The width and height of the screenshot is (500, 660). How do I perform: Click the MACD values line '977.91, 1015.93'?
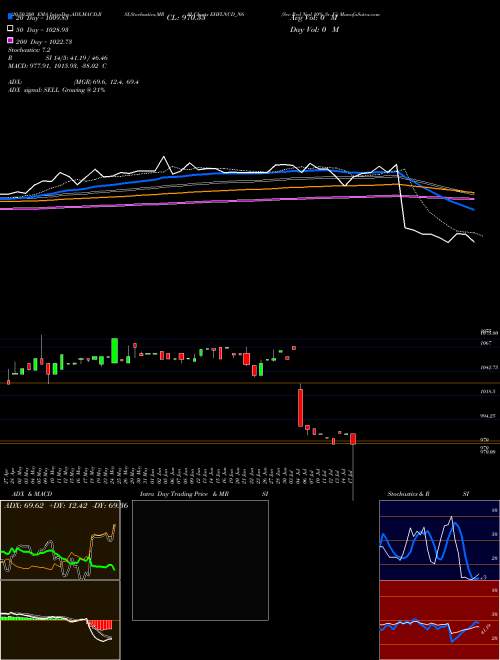click(x=53, y=66)
